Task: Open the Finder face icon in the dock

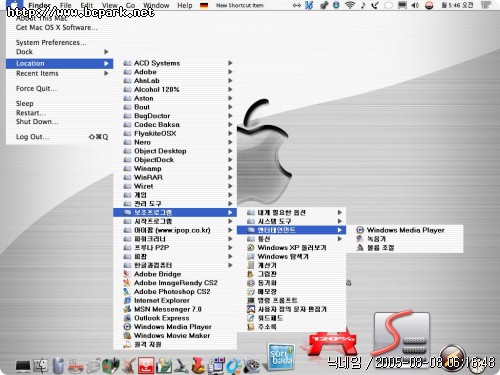Action: click(x=42, y=365)
